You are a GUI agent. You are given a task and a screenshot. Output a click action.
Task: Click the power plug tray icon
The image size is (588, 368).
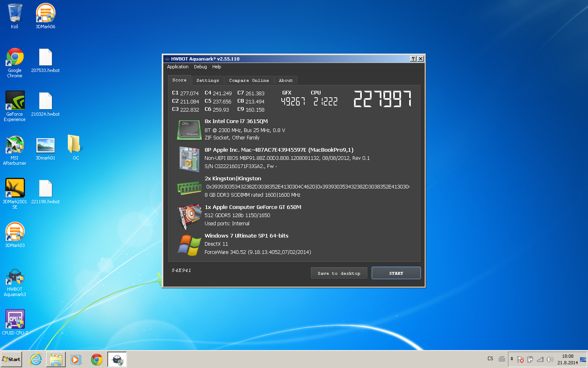[x=530, y=359]
